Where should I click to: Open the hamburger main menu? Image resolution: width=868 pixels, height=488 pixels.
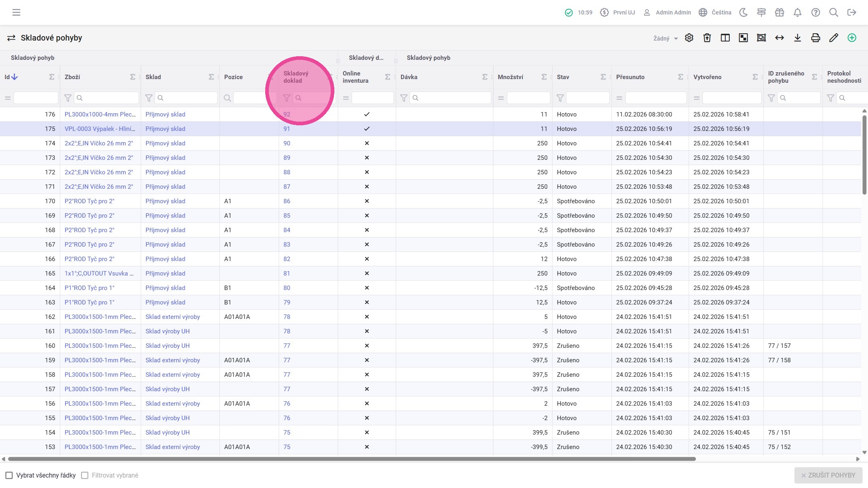(x=16, y=12)
